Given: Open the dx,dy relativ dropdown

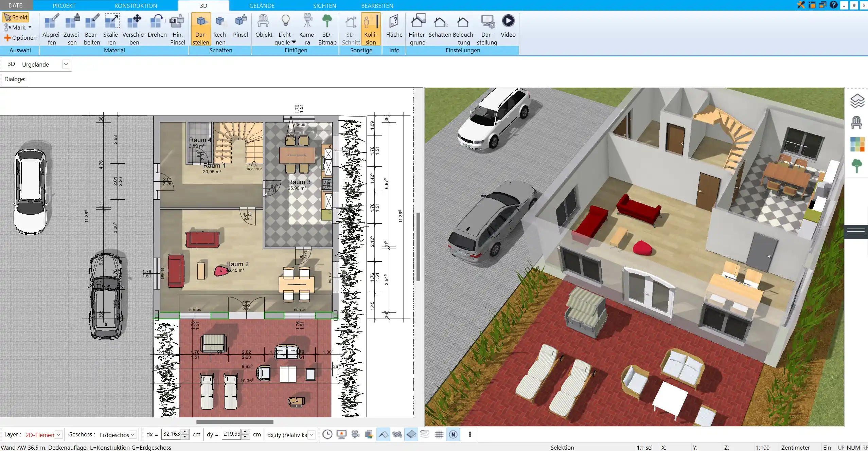Looking at the screenshot, I should (311, 435).
